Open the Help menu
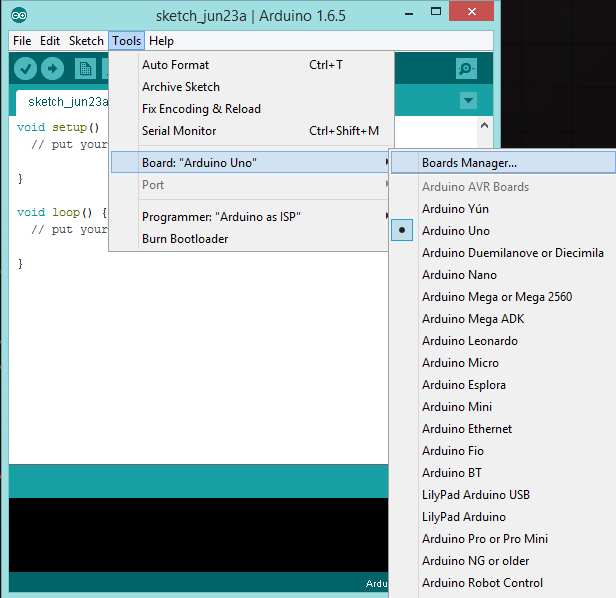Screen dimensions: 616x598 [161, 41]
